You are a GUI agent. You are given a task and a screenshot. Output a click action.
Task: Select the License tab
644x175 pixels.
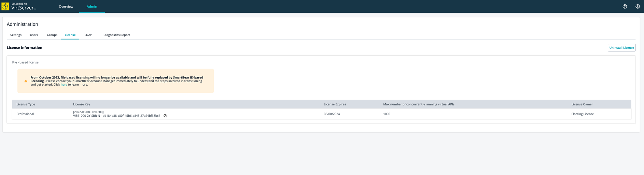click(70, 35)
